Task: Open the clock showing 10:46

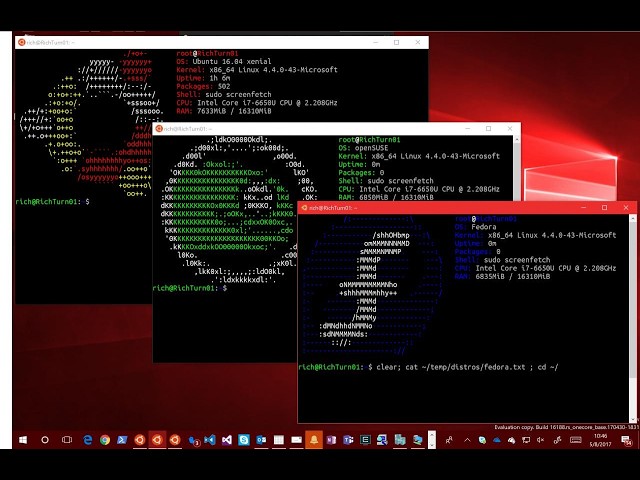Action: (x=600, y=440)
